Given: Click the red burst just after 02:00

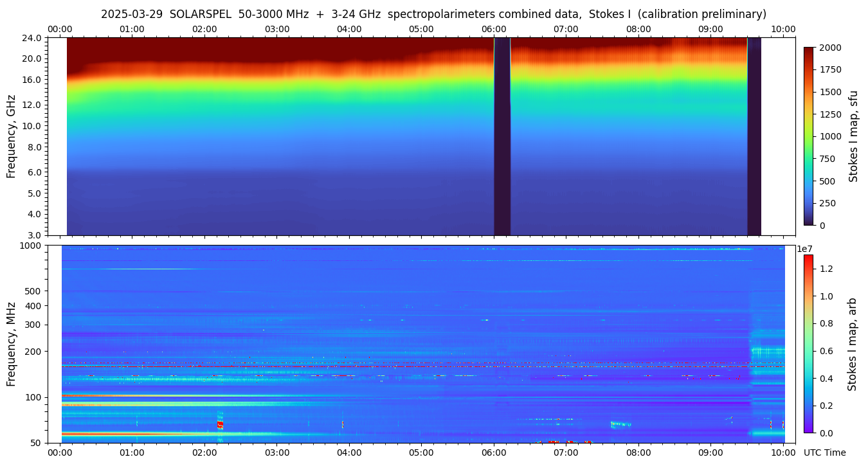Looking at the screenshot, I should point(220,424).
